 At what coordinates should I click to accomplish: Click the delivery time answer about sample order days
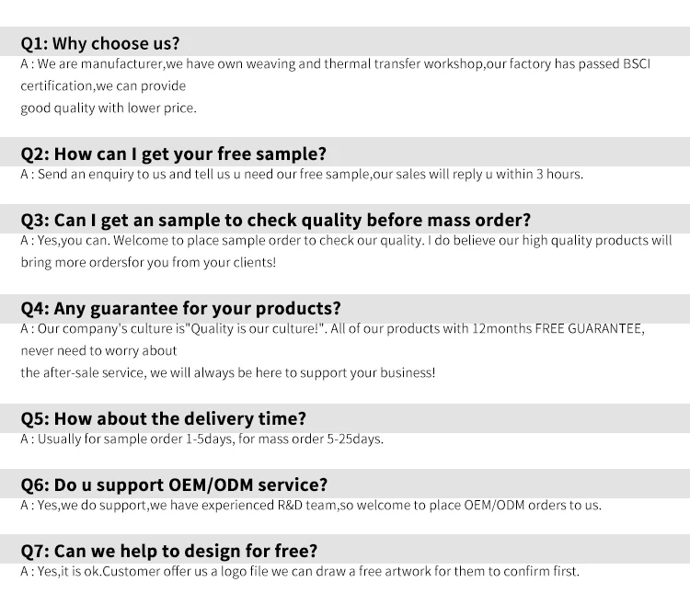point(201,439)
